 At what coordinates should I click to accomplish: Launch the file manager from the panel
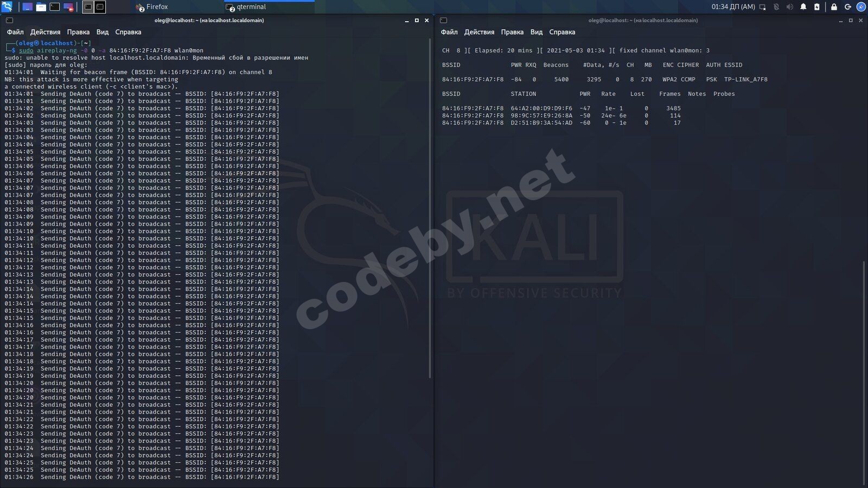pyautogui.click(x=41, y=7)
